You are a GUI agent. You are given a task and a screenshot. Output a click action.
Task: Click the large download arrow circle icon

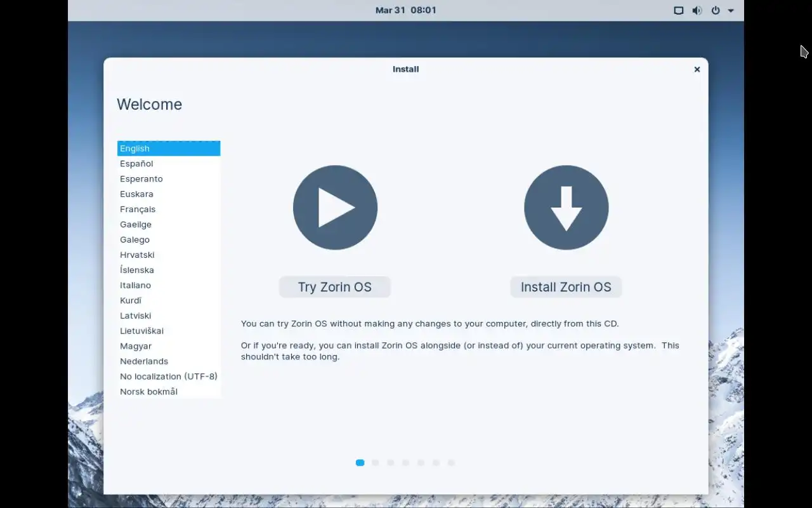click(x=566, y=208)
